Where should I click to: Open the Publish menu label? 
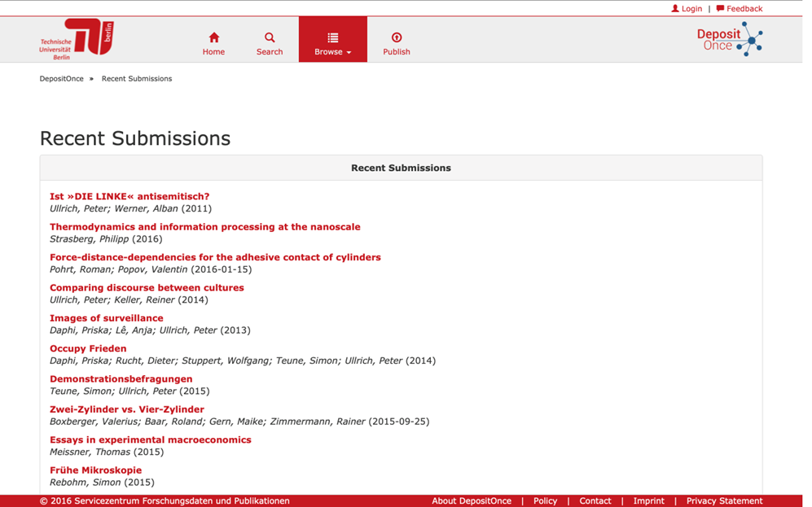pos(397,52)
